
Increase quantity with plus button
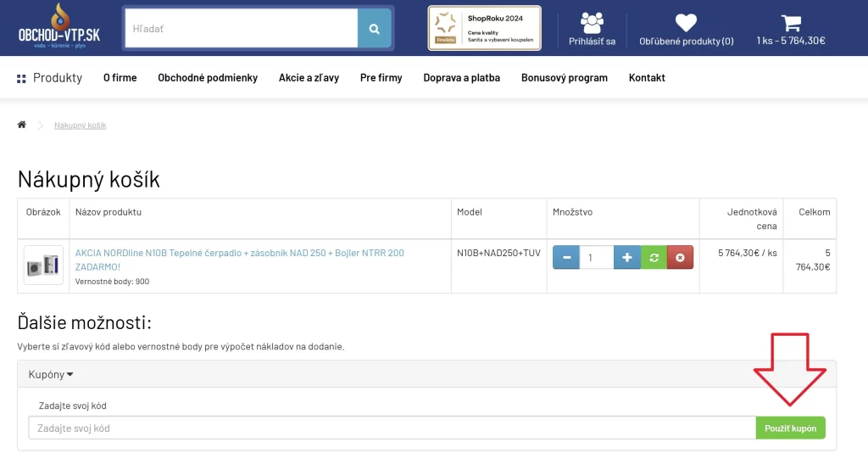pos(627,257)
